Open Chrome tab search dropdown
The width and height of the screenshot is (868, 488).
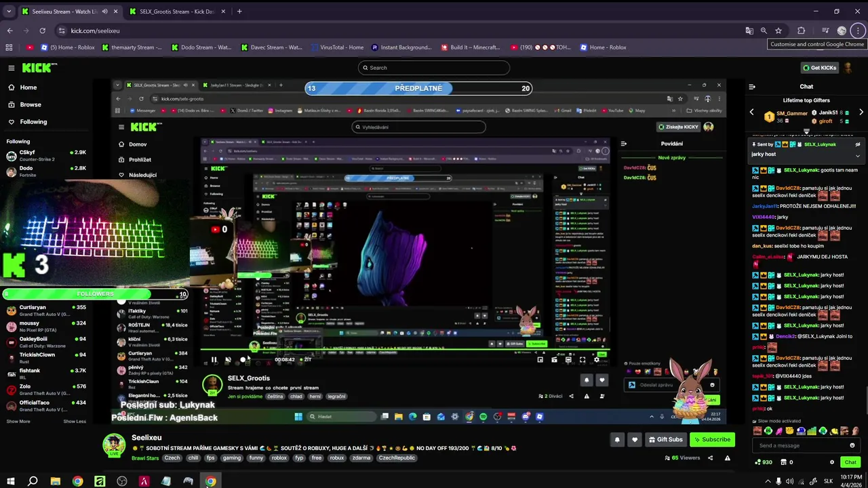pyautogui.click(x=9, y=12)
